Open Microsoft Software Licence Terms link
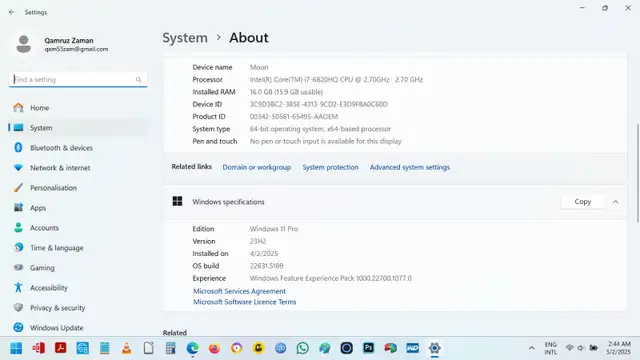 [244, 302]
